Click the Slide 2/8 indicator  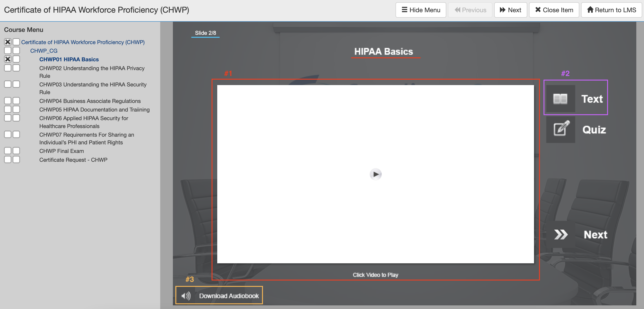(205, 33)
